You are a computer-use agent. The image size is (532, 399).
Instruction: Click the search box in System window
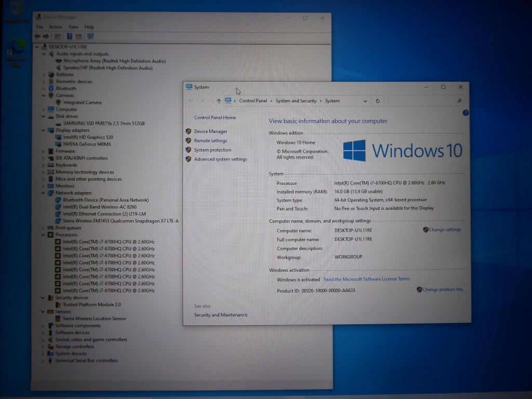(x=426, y=101)
